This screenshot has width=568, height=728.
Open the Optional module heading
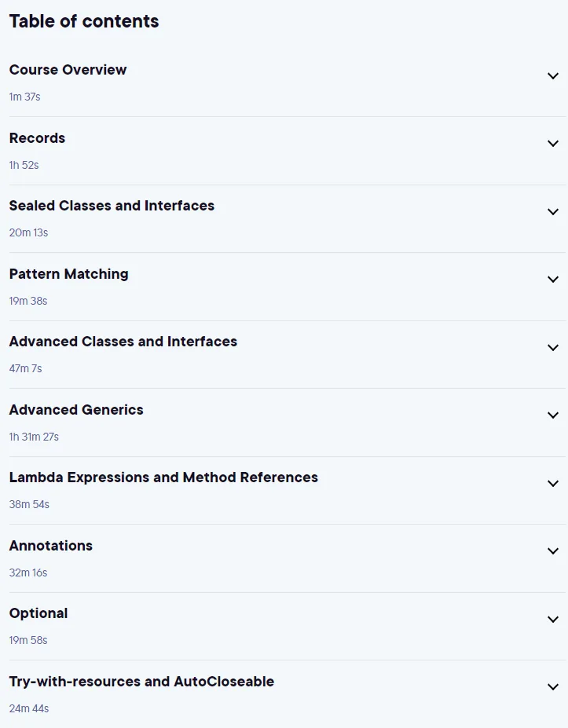tap(38, 614)
